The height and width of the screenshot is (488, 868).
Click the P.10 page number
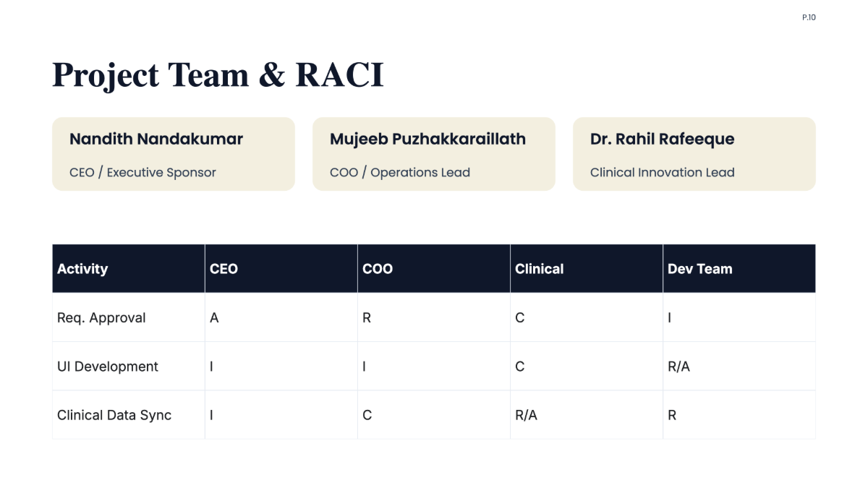(x=809, y=17)
